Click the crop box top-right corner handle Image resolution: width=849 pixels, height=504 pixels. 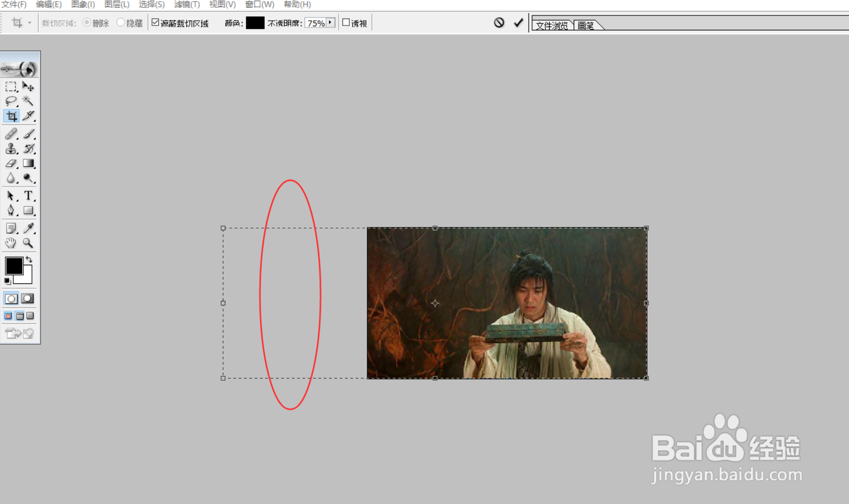click(x=646, y=228)
